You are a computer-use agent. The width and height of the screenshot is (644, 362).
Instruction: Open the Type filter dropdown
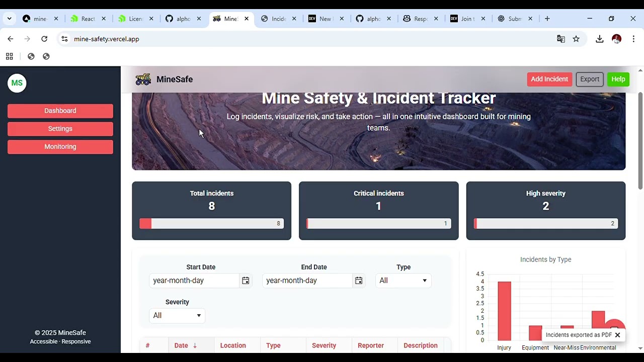[403, 281]
